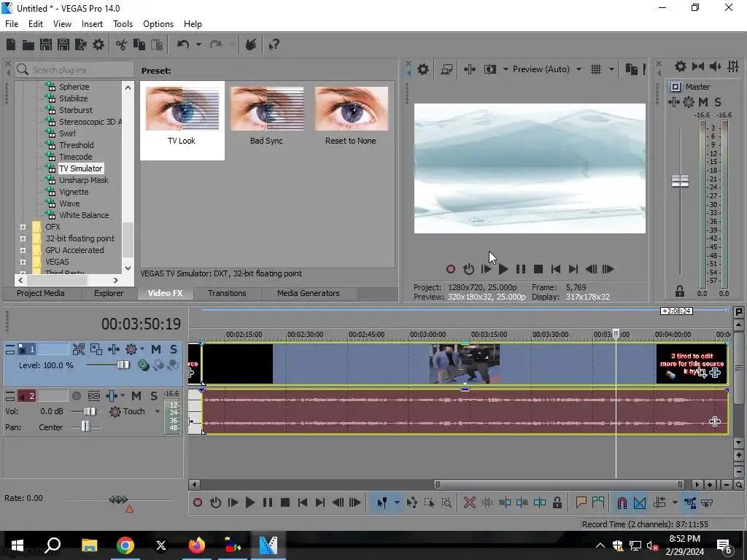Save project using the floppy disk icon

46,44
